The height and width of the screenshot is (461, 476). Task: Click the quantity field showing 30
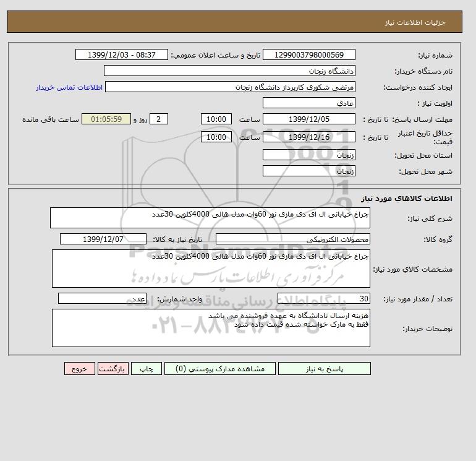click(324, 299)
